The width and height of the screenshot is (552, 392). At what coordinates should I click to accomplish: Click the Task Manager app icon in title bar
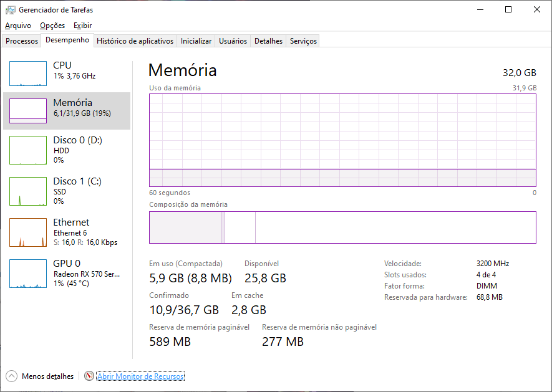10,10
